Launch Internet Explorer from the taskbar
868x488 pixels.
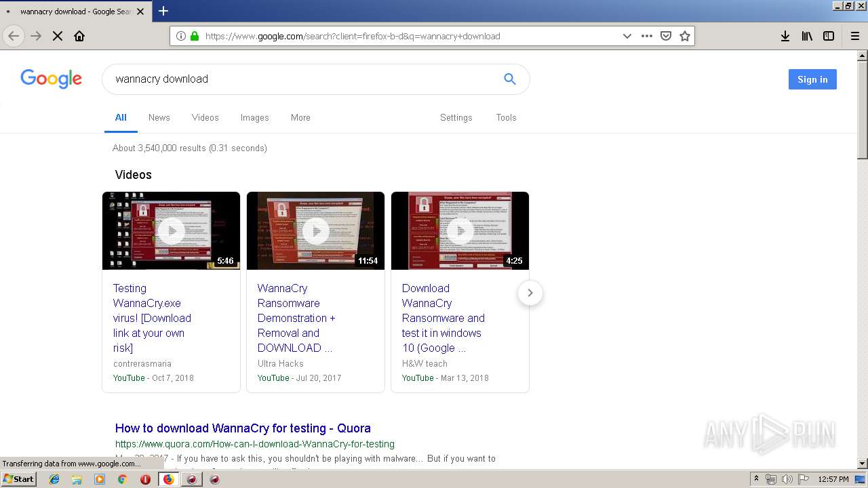[54, 479]
